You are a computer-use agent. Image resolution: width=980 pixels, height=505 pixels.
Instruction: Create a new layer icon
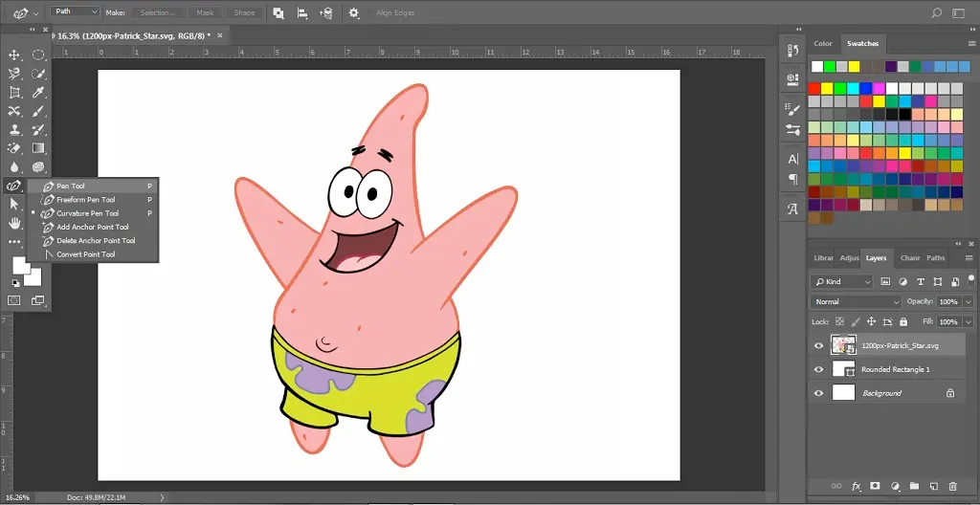point(933,486)
